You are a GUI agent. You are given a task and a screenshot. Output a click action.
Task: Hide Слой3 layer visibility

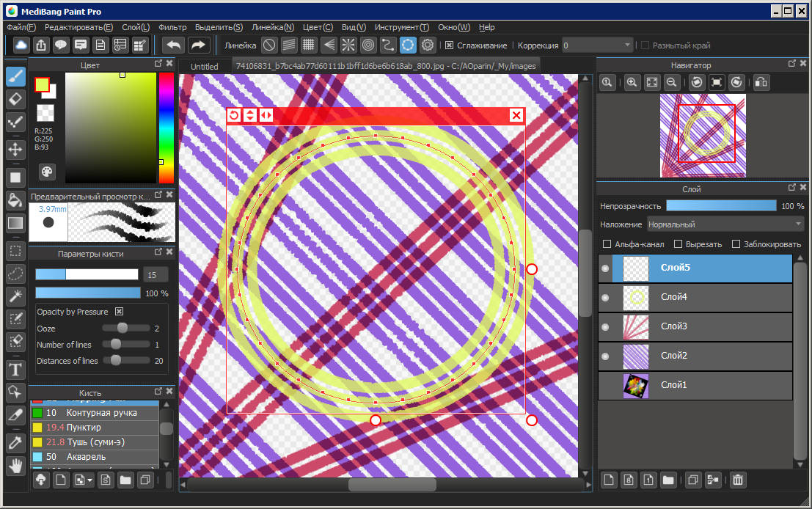(605, 327)
